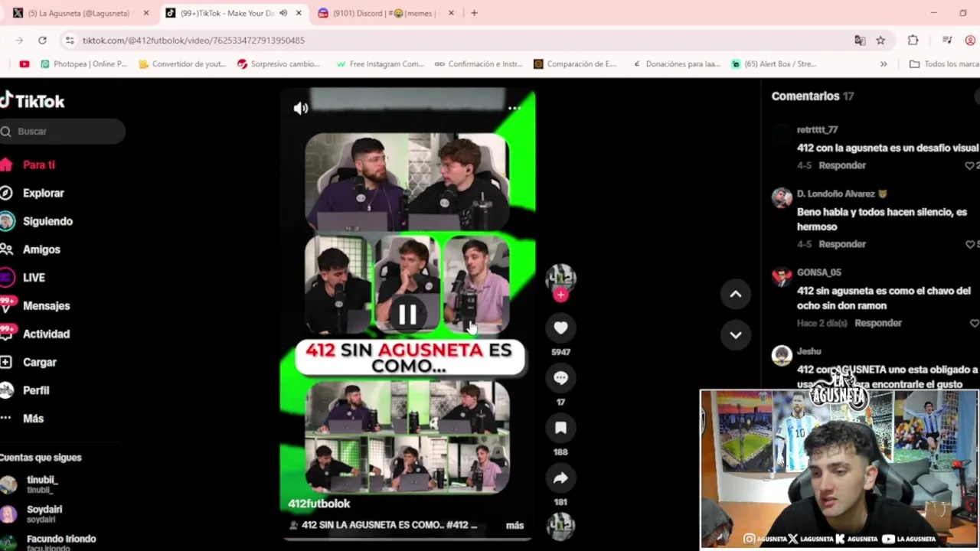Open Convertidor de yout... bookmark
Image resolution: width=980 pixels, height=551 pixels.
[x=182, y=64]
